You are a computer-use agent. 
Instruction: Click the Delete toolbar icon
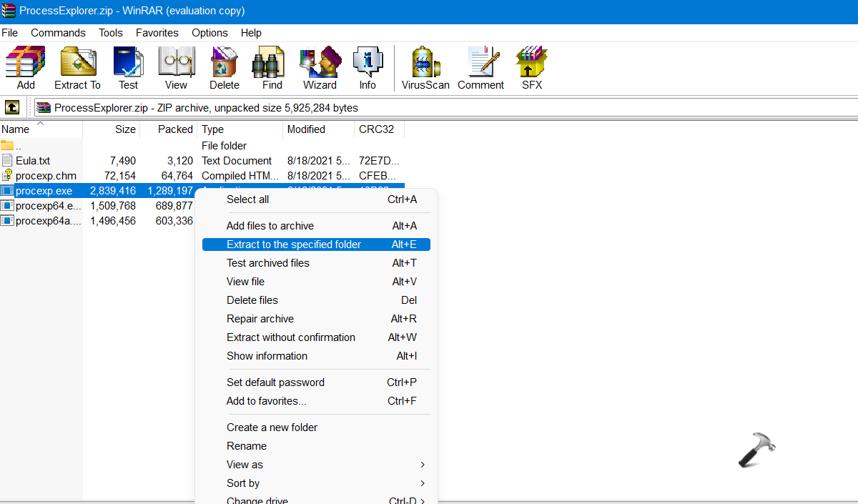(x=224, y=68)
